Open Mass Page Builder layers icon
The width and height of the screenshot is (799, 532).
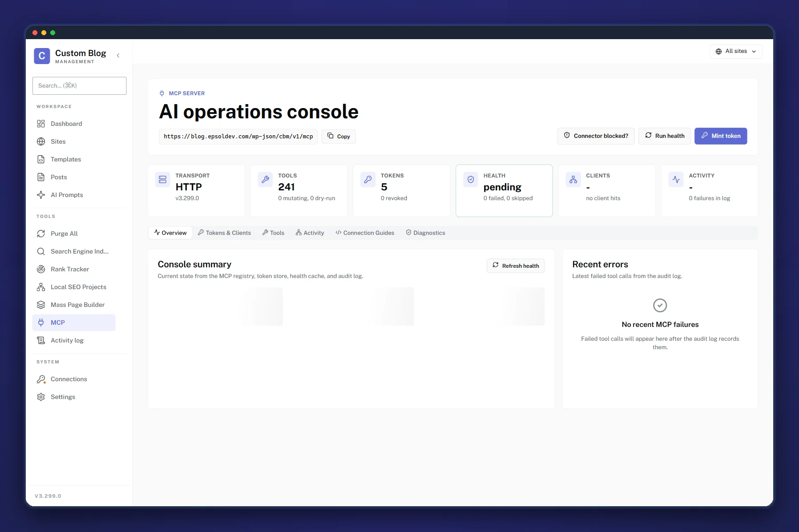(x=41, y=305)
